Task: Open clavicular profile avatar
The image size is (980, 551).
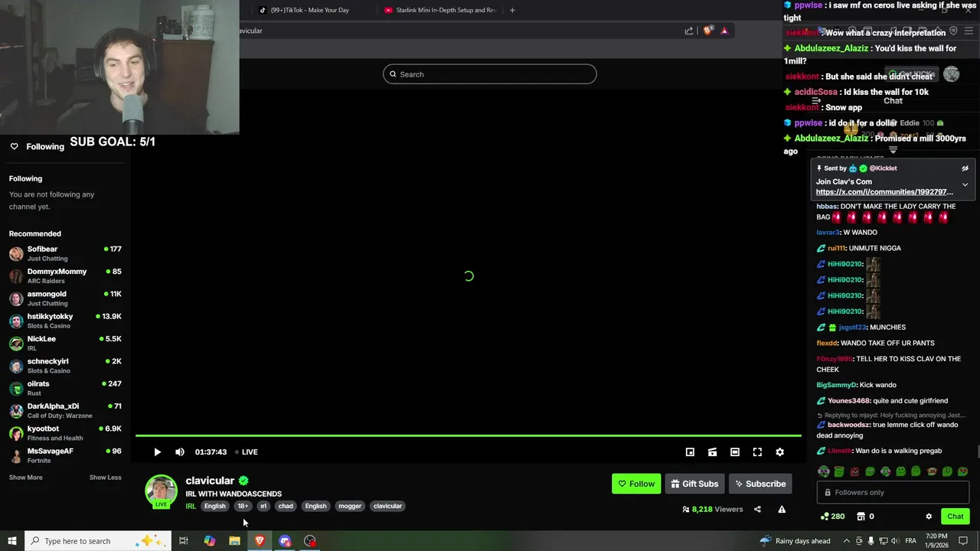Action: pos(162,491)
